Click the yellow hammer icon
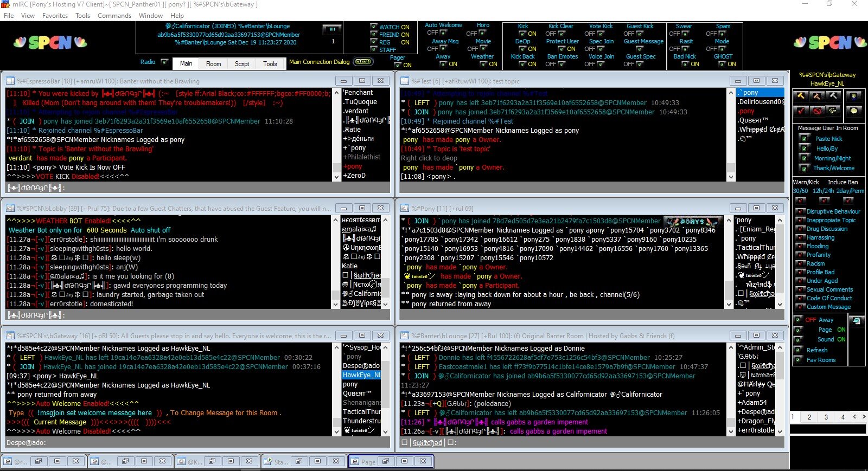 click(801, 96)
